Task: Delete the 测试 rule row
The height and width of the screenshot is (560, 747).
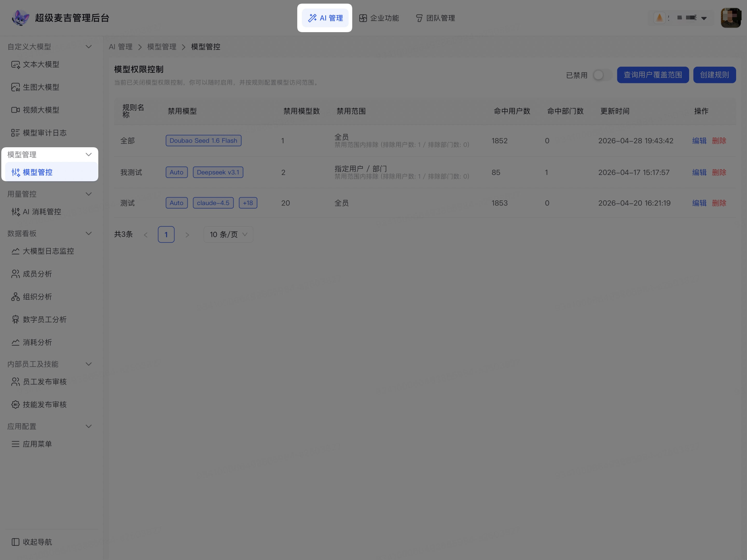Action: (719, 203)
